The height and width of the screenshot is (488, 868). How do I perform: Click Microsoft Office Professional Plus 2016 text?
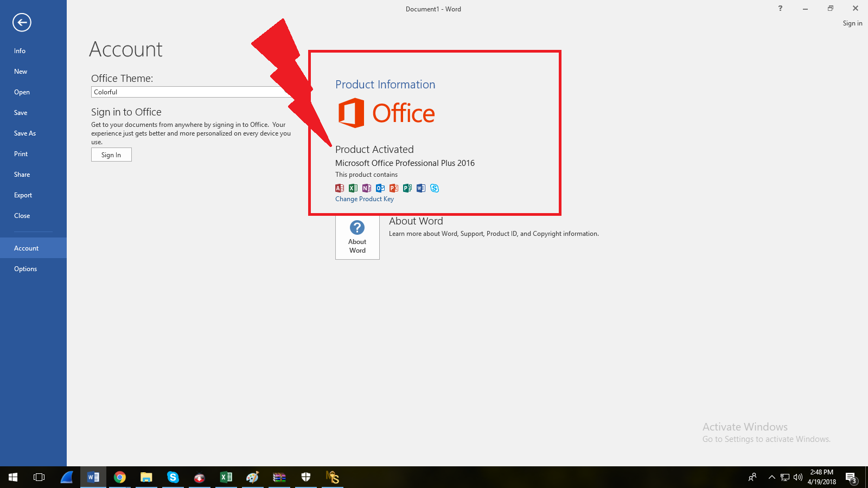pos(405,163)
